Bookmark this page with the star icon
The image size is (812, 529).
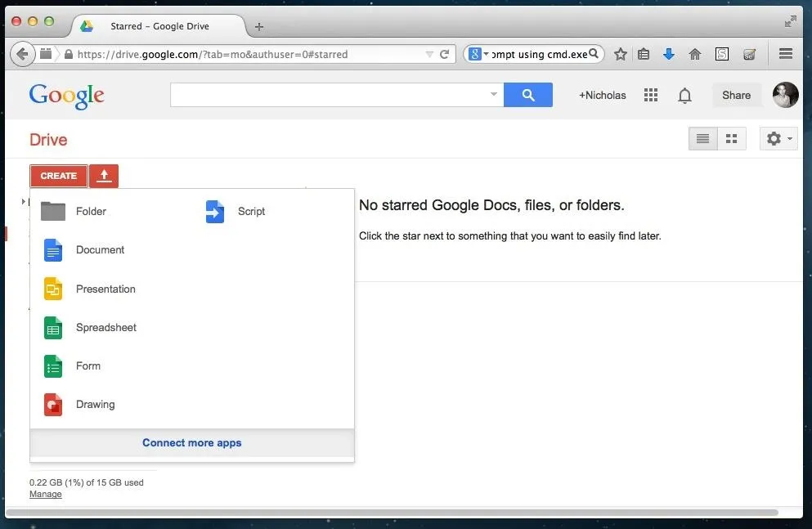click(x=621, y=54)
